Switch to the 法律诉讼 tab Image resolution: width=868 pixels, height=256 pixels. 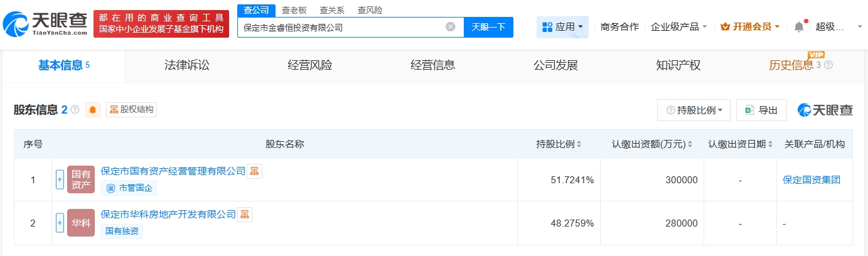pyautogui.click(x=186, y=65)
